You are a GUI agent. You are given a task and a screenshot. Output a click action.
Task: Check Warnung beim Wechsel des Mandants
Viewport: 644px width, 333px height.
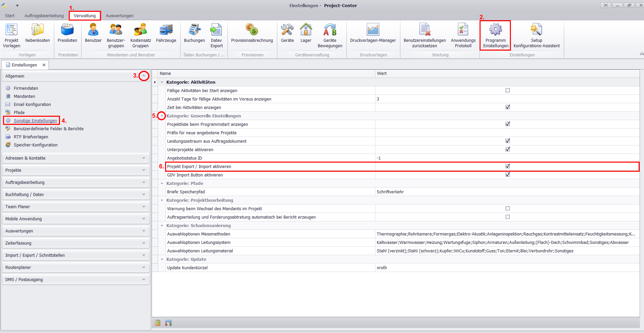pos(508,209)
